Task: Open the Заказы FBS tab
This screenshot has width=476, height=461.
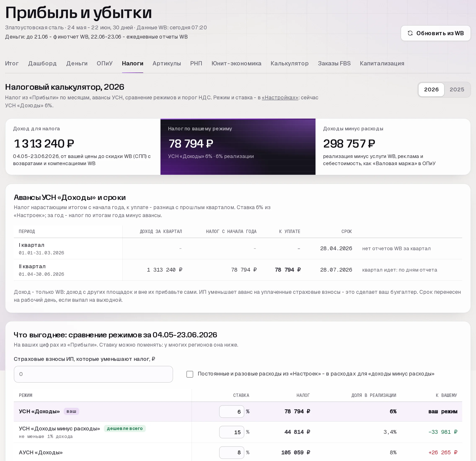Action: click(x=334, y=63)
